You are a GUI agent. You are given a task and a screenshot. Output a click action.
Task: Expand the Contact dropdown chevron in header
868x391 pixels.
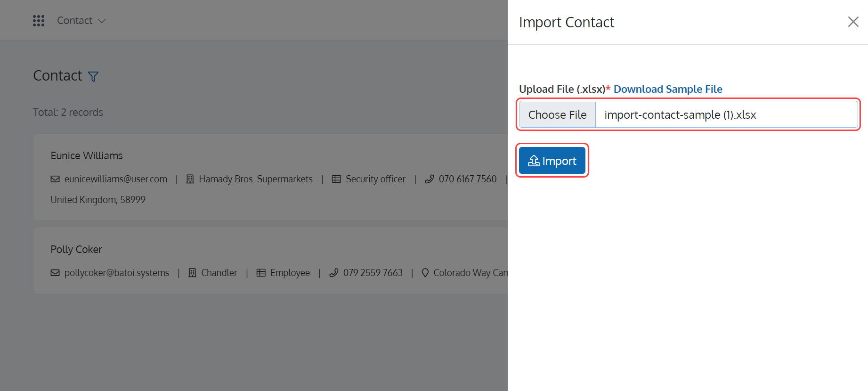tap(102, 21)
